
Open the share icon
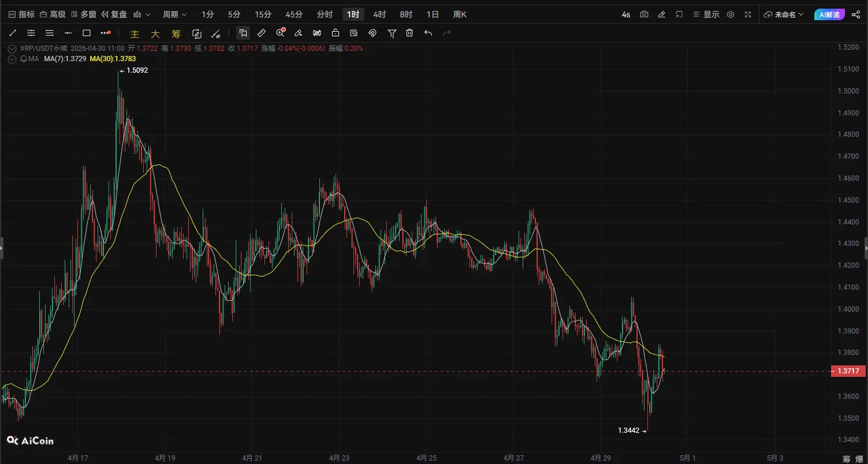point(856,14)
